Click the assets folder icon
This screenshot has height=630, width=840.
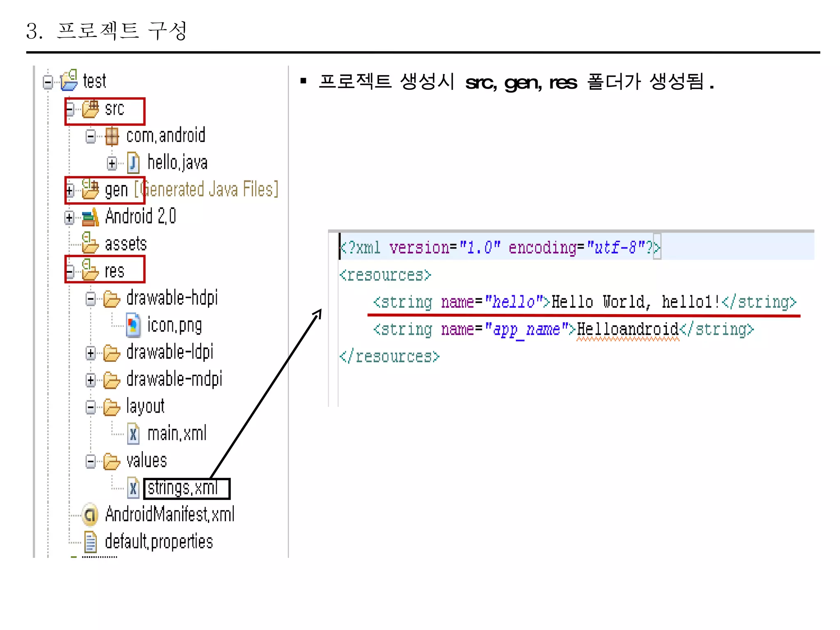coord(90,243)
